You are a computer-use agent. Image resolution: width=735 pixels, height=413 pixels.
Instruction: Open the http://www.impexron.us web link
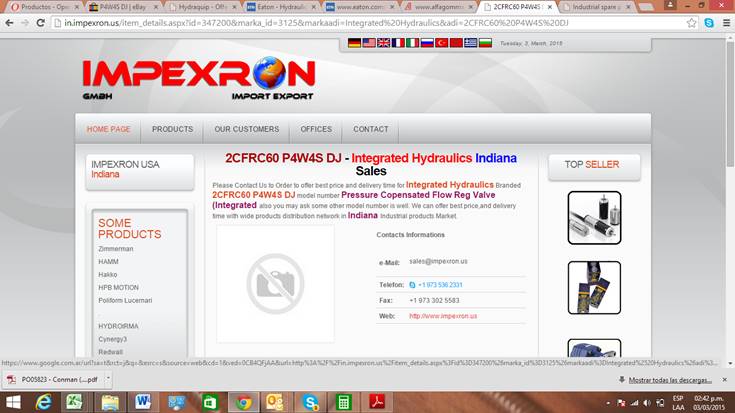click(x=443, y=316)
